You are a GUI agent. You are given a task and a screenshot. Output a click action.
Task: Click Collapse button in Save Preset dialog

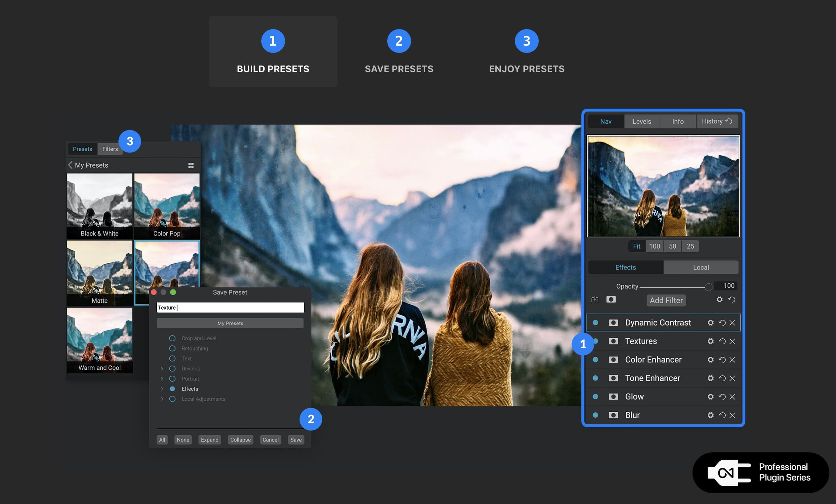[240, 440]
